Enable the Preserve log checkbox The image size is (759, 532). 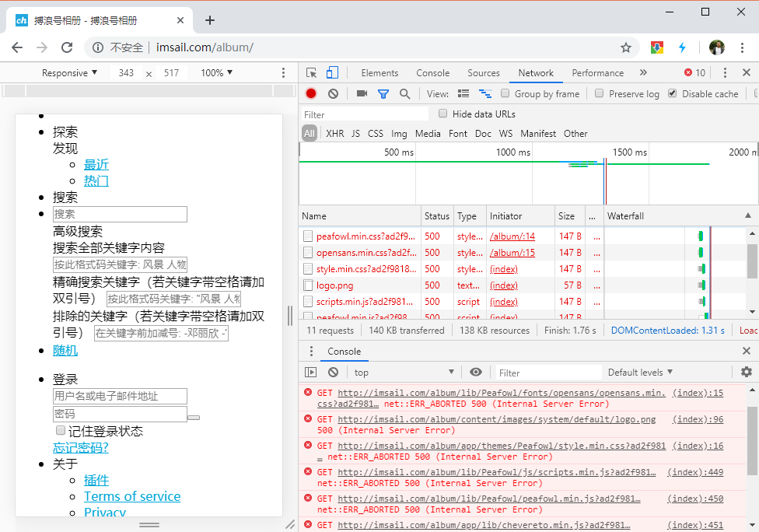tap(599, 93)
